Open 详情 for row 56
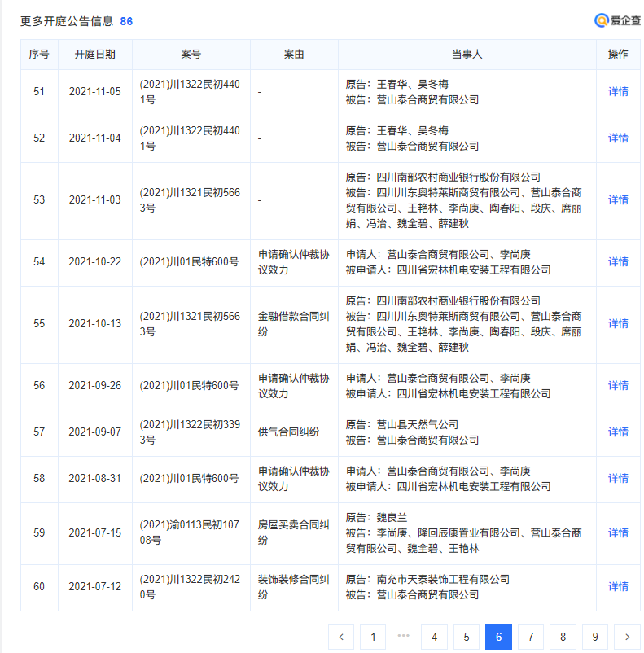The width and height of the screenshot is (644, 653). (x=618, y=386)
